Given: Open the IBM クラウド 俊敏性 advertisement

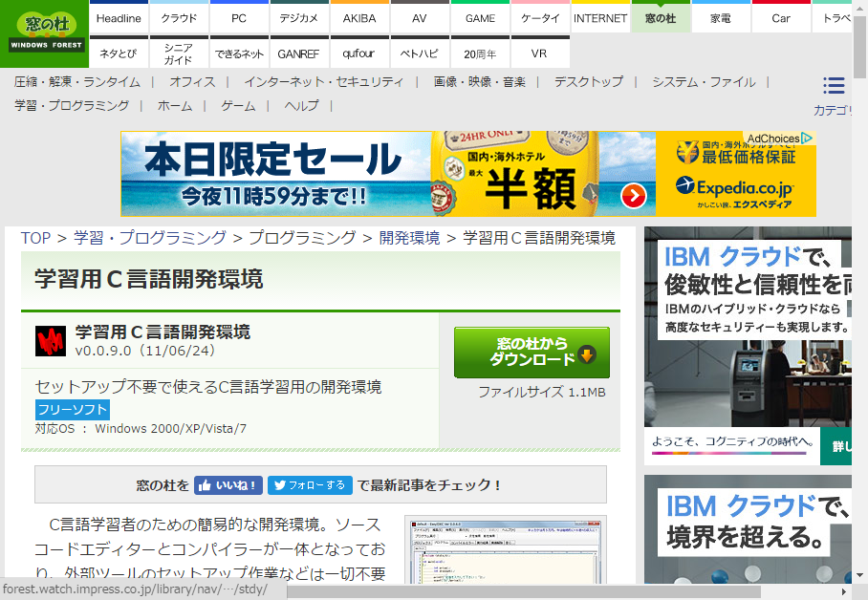Looking at the screenshot, I should pos(748,346).
